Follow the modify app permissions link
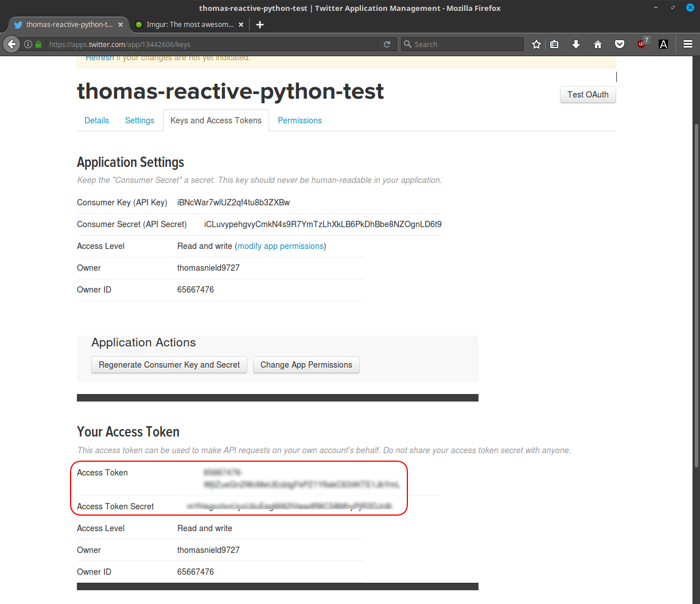700x604 pixels. coord(281,246)
